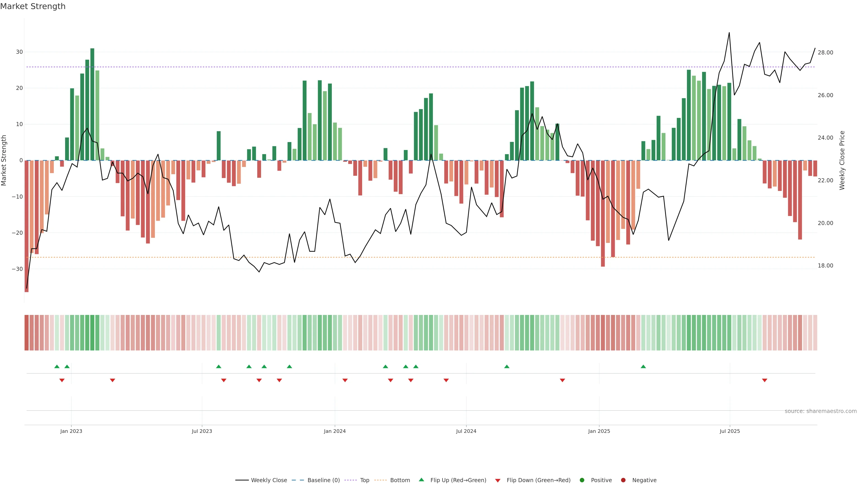This screenshot has height=488, width=868.
Task: Click the last flip-down marker after Jul 2025
Action: 764,380
